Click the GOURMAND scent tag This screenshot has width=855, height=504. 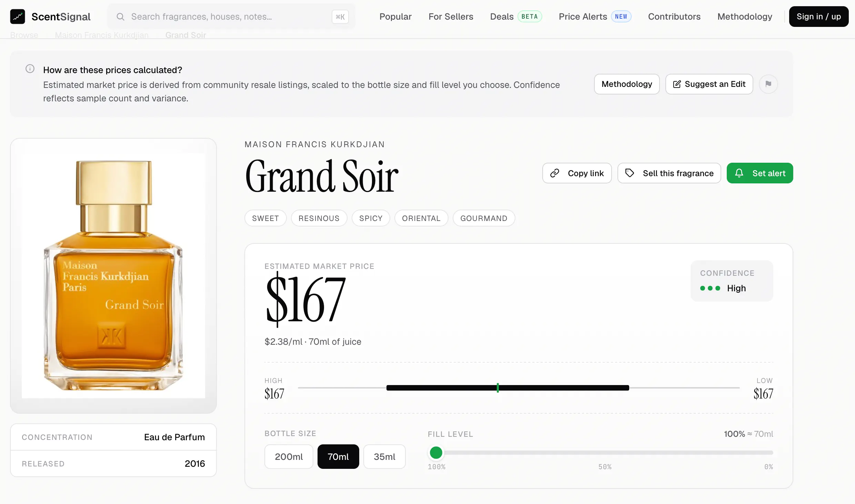pyautogui.click(x=484, y=218)
